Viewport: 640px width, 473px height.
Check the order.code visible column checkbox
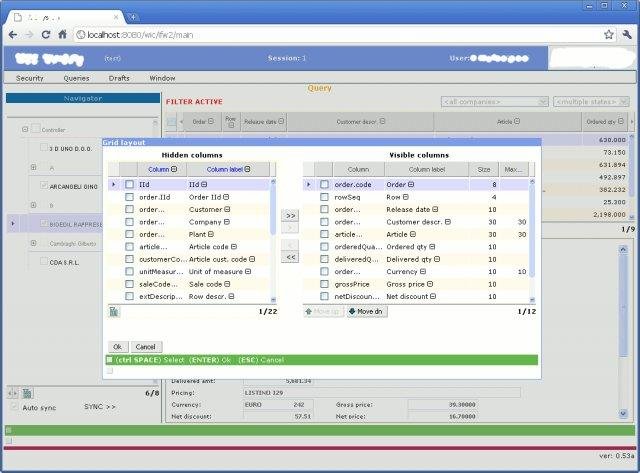pos(324,184)
